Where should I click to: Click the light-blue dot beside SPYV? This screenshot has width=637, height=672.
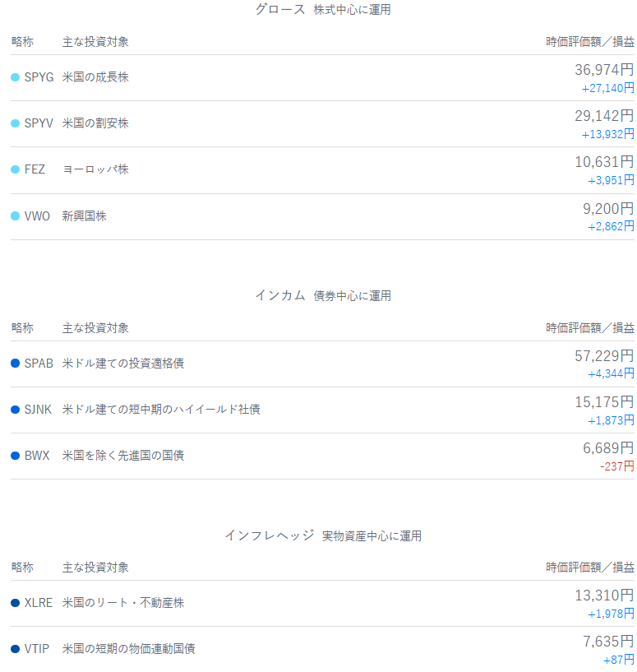click(x=15, y=123)
